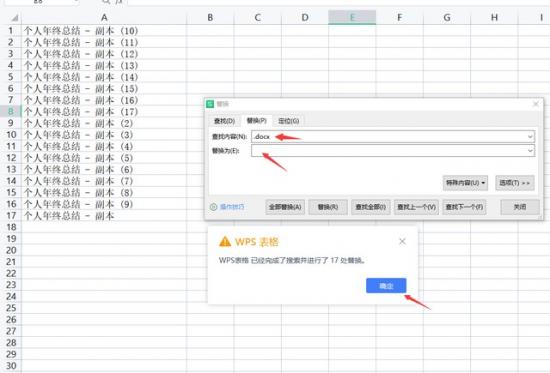Click the warning triangle icon in the WPS 表格 alert

click(225, 242)
